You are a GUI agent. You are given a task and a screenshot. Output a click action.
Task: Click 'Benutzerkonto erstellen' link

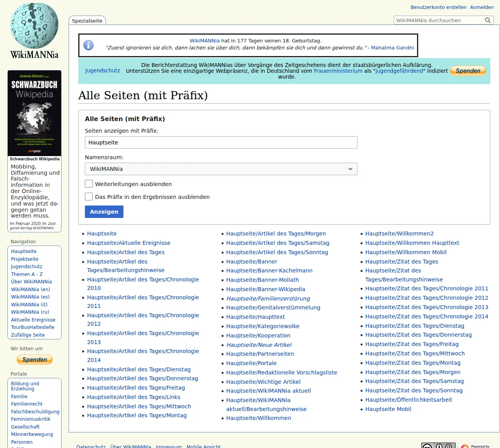[x=438, y=7]
